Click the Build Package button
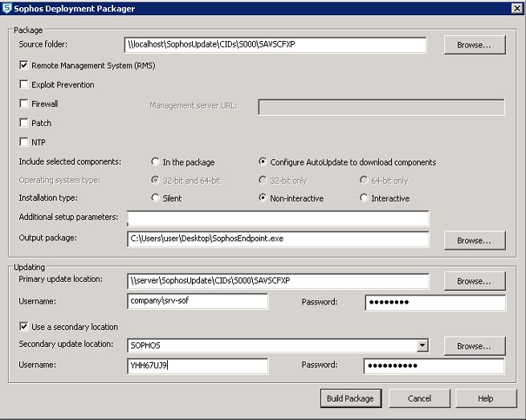Viewport: 526px width, 420px height. 351,398
